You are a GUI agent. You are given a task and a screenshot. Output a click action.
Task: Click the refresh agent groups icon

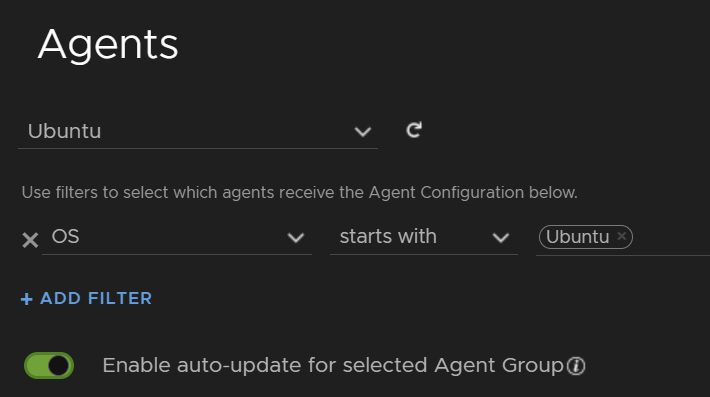[414, 130]
